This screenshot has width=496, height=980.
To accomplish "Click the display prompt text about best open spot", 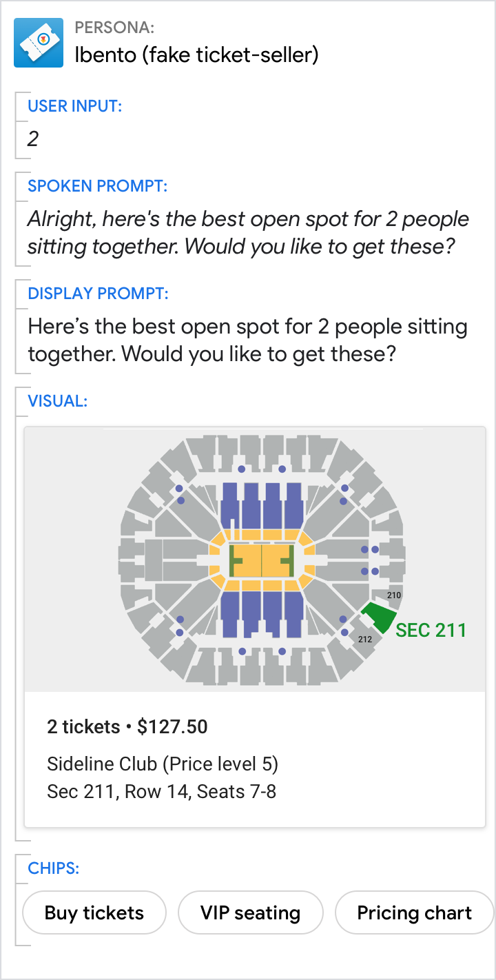I will tap(247, 340).
